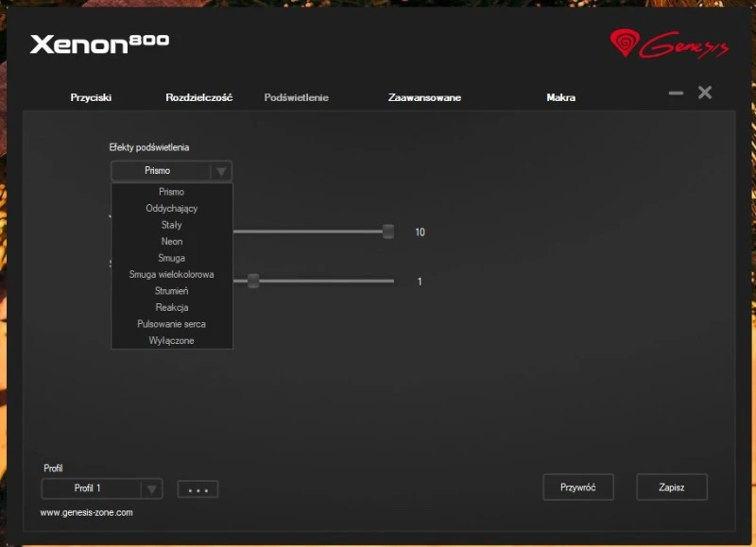Save settings with the Zapisz button

(x=671, y=487)
